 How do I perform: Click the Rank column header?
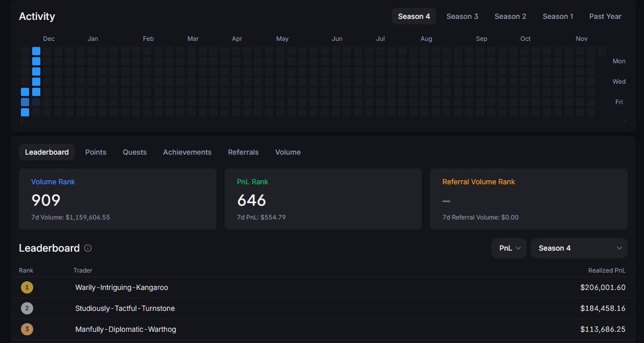coord(26,270)
